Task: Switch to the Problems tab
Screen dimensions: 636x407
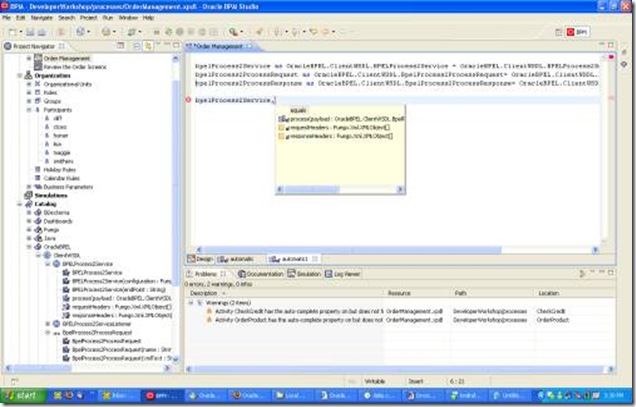Action: pos(206,274)
